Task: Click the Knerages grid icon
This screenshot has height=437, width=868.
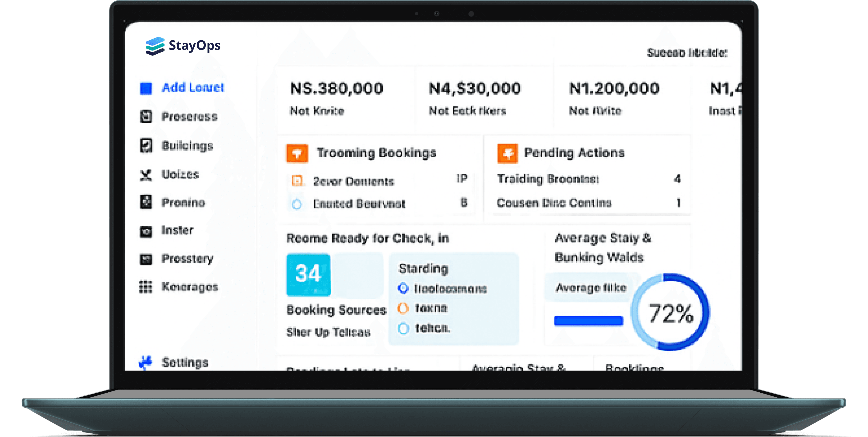Action: 146,287
